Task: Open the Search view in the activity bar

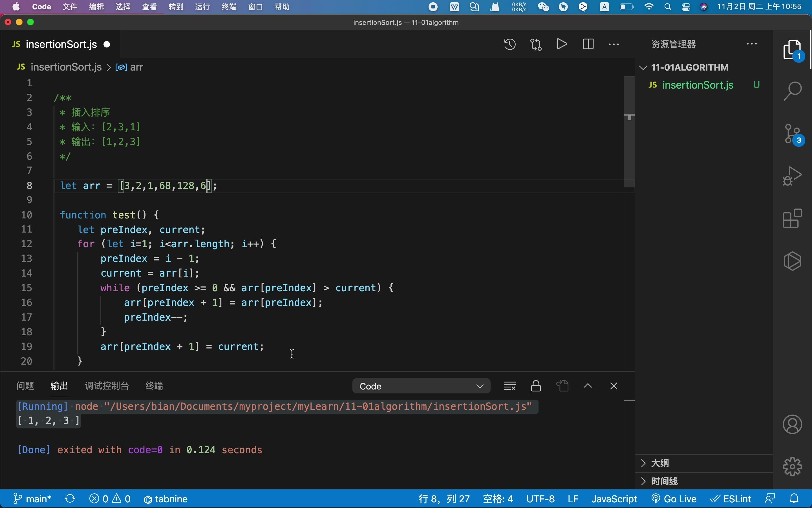Action: tap(793, 91)
